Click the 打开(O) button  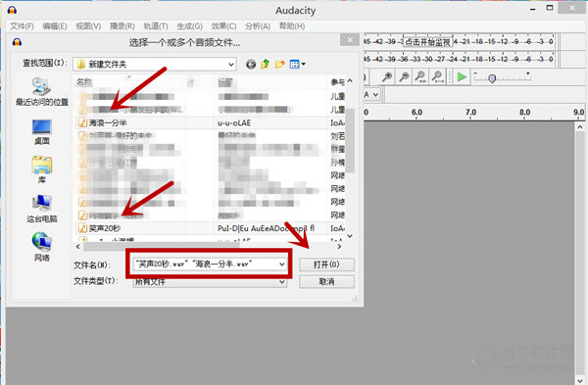click(326, 265)
